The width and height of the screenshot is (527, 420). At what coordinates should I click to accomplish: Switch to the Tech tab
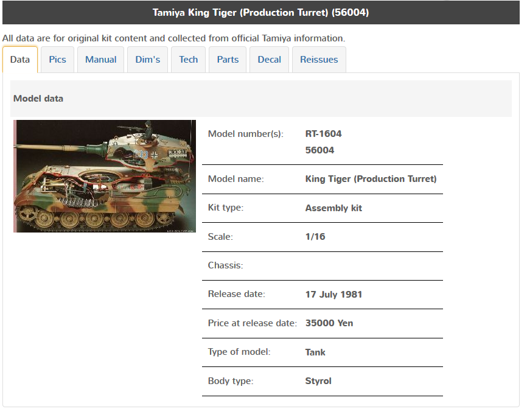[x=189, y=60]
